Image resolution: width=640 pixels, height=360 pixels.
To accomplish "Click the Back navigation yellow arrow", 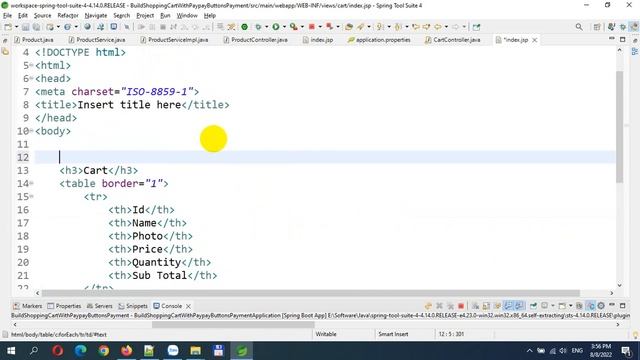I will (438, 27).
